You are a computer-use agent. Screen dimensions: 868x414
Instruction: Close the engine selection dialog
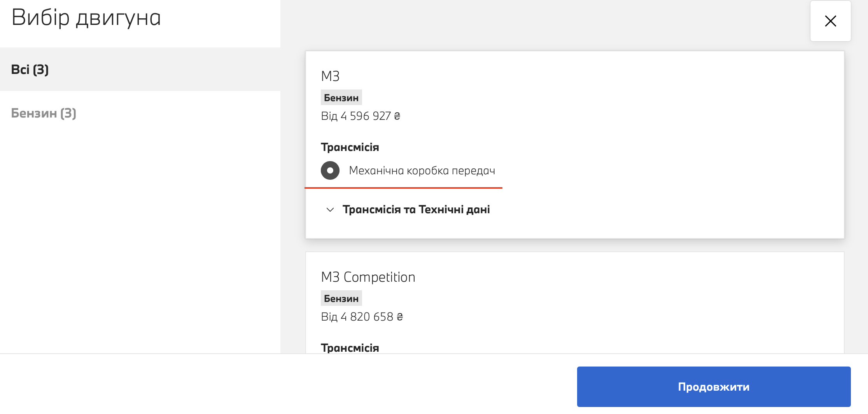click(830, 21)
